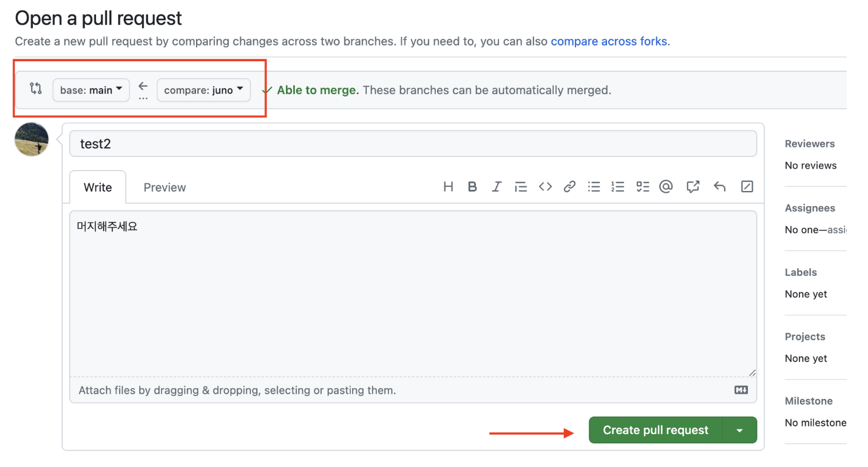Image resolution: width=868 pixels, height=467 pixels.
Task: Open the base: main branch dropdown
Action: click(x=91, y=90)
